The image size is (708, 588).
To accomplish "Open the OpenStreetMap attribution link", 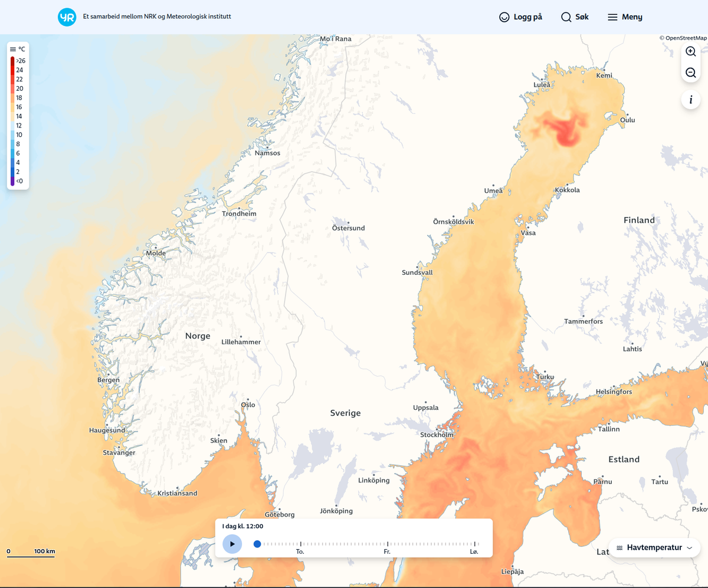I will click(683, 38).
